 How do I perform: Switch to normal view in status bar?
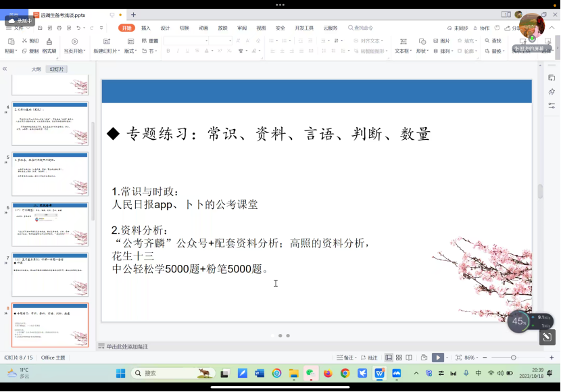tap(389, 358)
